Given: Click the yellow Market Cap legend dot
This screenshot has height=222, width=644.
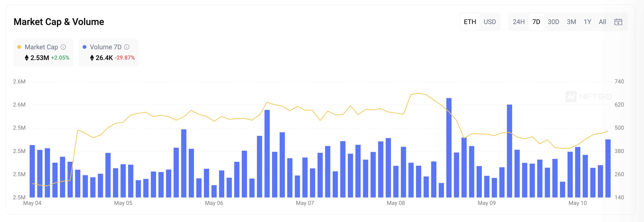Looking at the screenshot, I should coord(19,47).
